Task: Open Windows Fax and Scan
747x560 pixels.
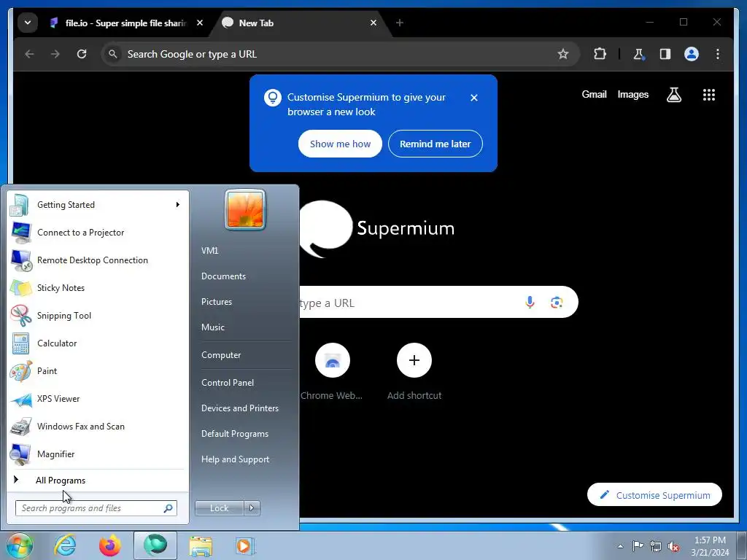Action: [x=97, y=427]
